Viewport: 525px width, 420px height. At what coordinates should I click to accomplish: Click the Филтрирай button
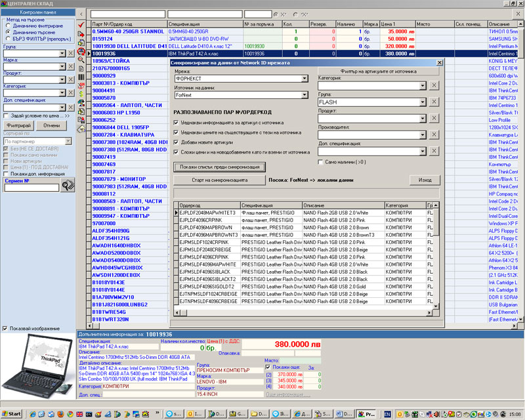point(19,125)
